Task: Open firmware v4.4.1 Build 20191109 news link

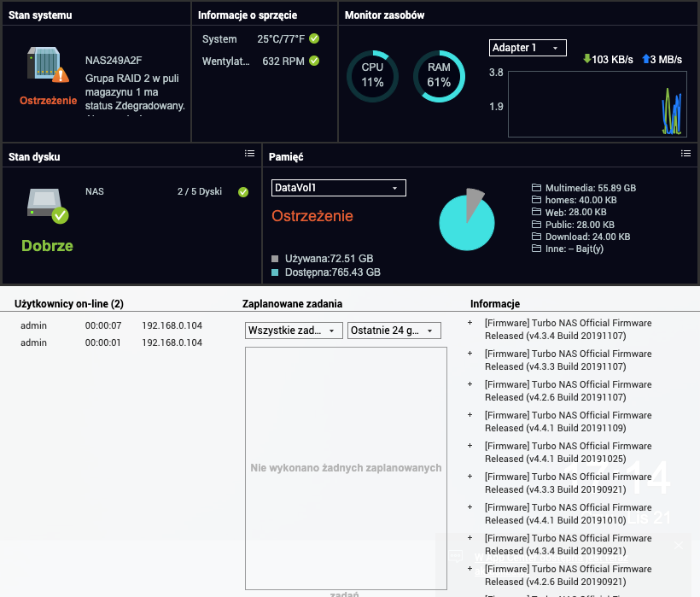Action: click(x=568, y=422)
